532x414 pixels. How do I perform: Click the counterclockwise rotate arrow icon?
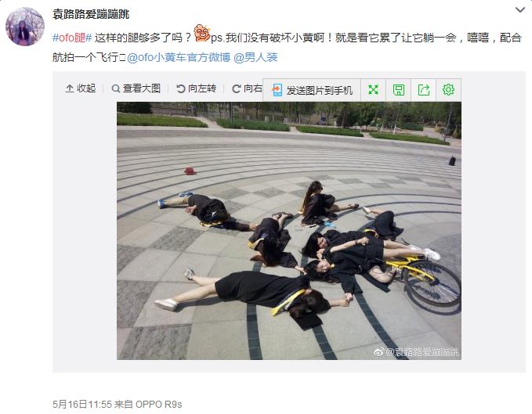(180, 88)
